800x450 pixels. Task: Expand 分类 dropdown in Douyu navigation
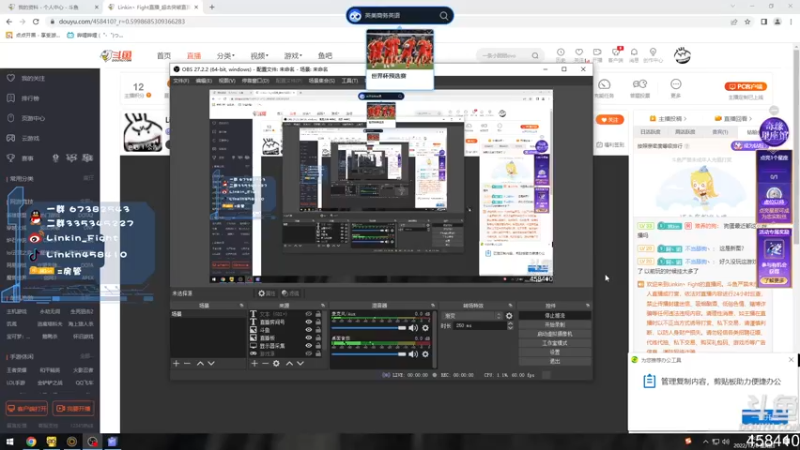[225, 56]
